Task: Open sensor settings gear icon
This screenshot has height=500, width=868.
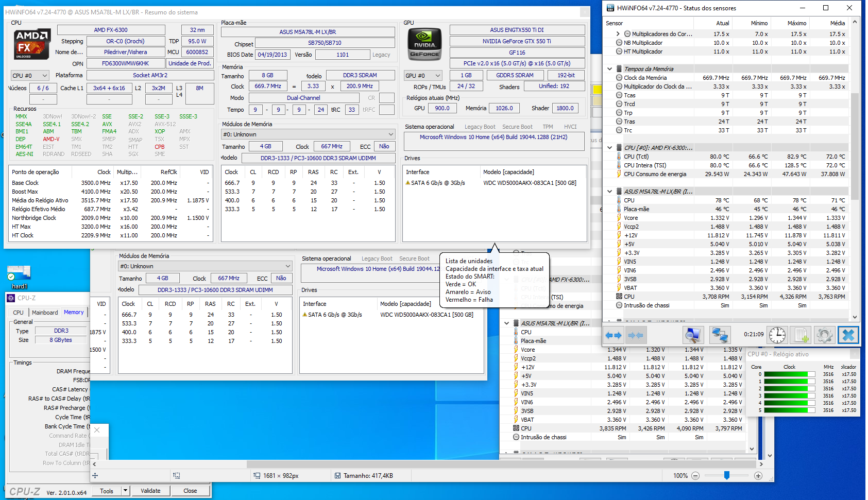Action: click(824, 335)
